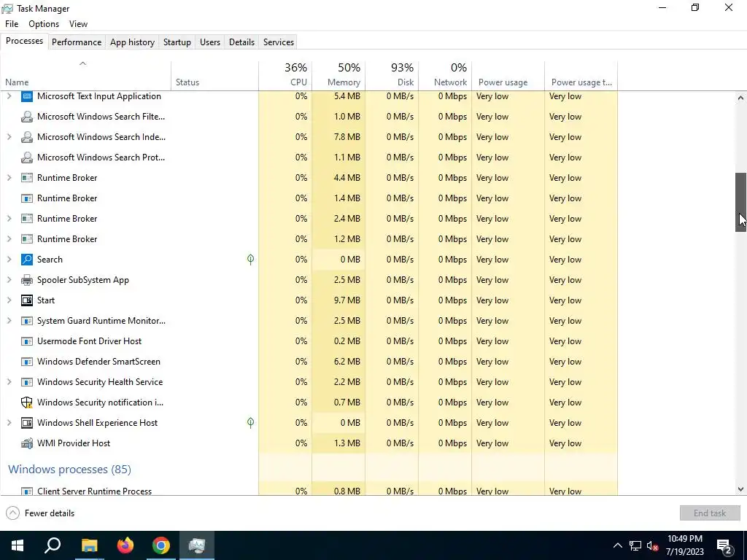The height and width of the screenshot is (560, 747).
Task: Click the End task button
Action: [x=710, y=513]
